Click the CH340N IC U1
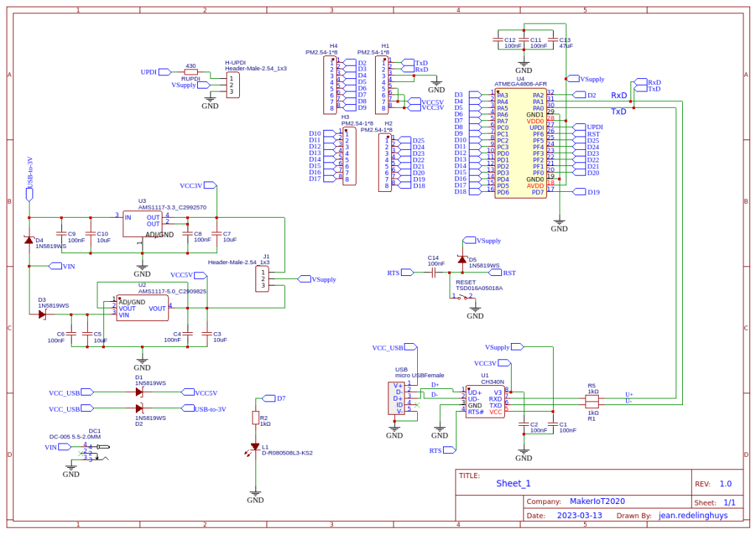 (485, 401)
